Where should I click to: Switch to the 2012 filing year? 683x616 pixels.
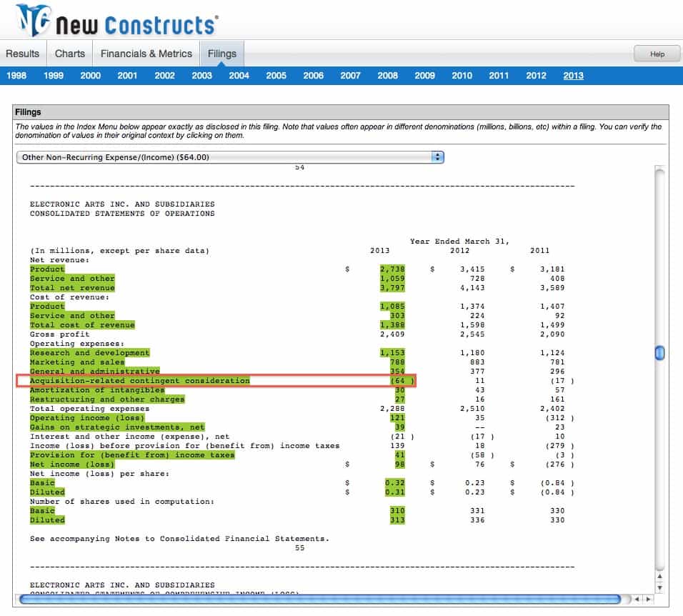[x=537, y=76]
